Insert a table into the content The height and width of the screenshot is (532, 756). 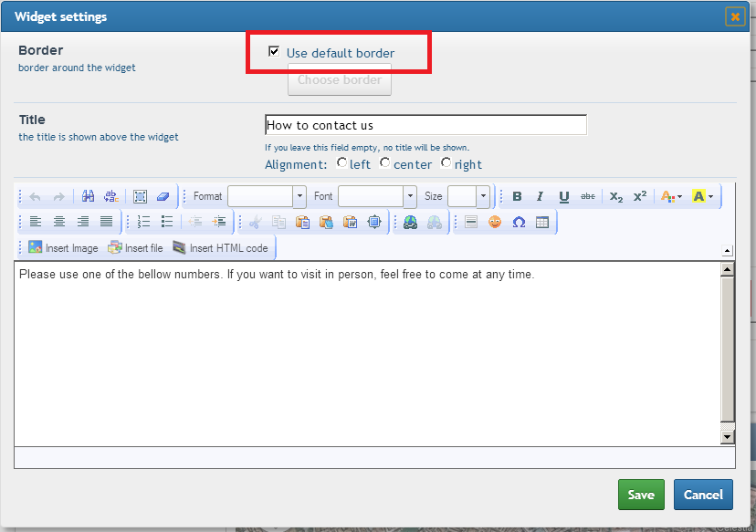542,222
